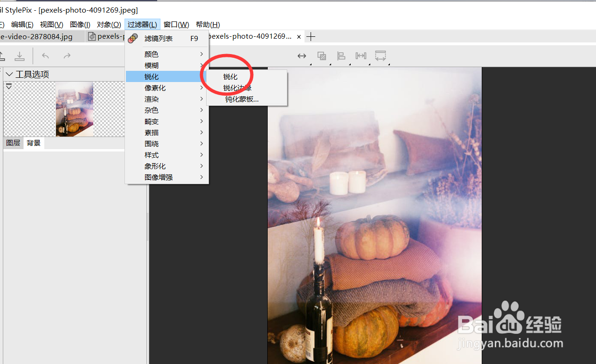Click the arrow beside 图像增强
596x364 pixels.
pyautogui.click(x=201, y=178)
